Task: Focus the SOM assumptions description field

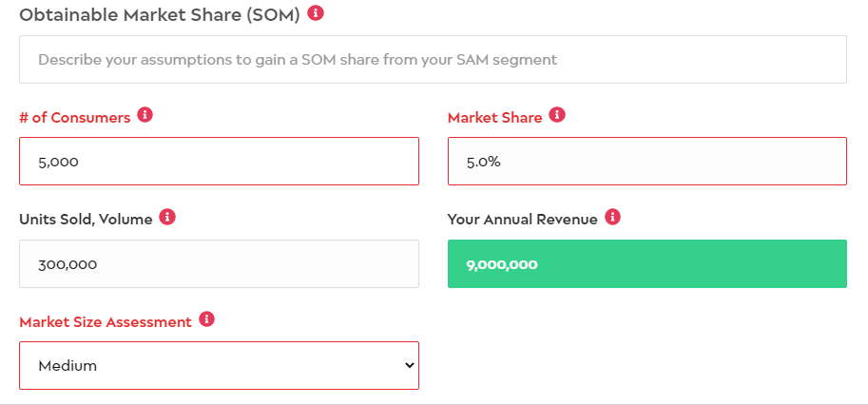Action: 433,60
